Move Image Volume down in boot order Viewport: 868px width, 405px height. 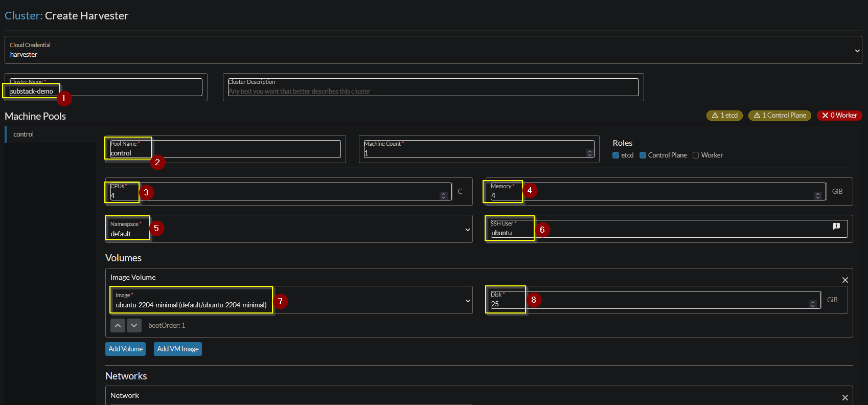click(x=134, y=325)
